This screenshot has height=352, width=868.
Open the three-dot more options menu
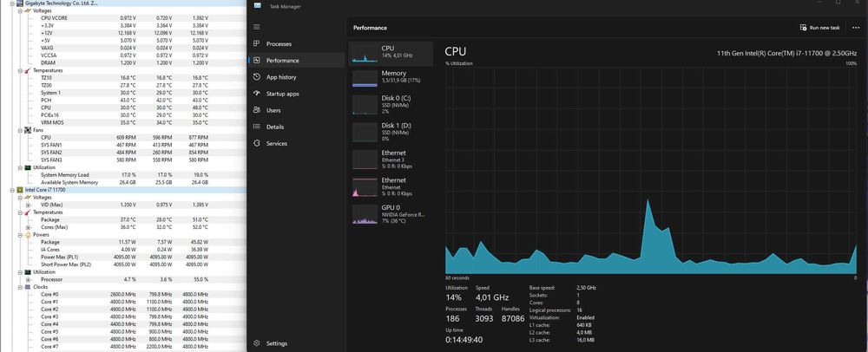click(x=856, y=28)
